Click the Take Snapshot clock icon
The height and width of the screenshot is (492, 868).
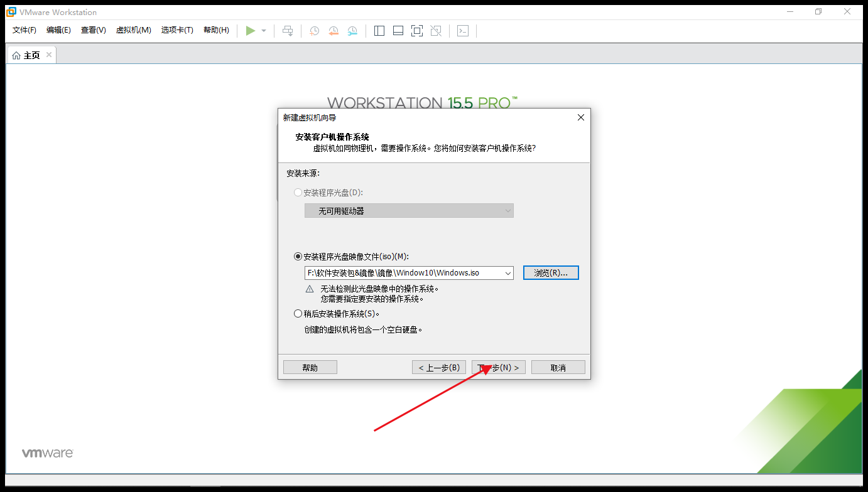pos(314,31)
